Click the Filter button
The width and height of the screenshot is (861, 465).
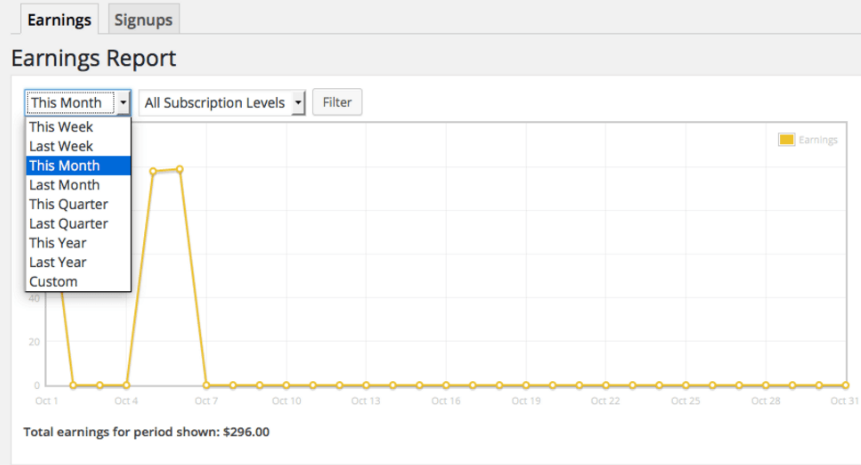pos(337,102)
